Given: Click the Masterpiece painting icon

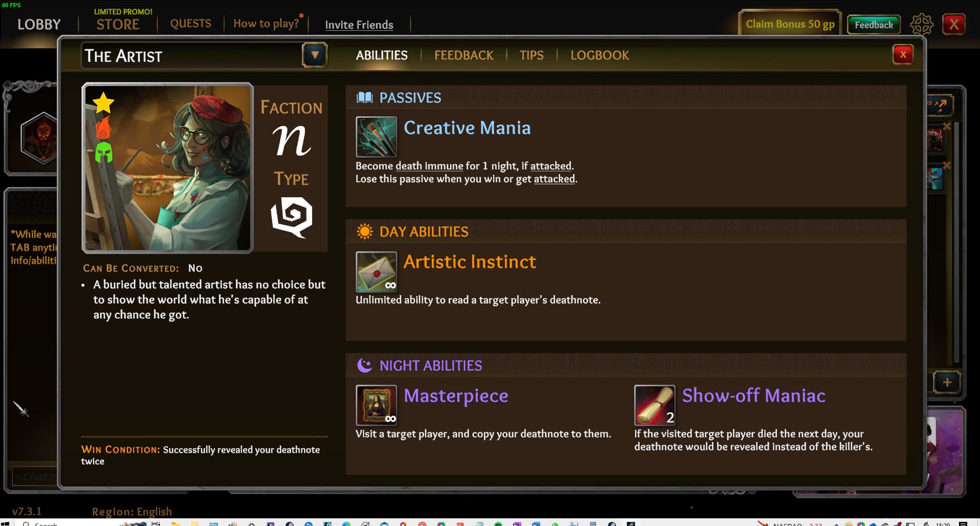Looking at the screenshot, I should coord(376,405).
